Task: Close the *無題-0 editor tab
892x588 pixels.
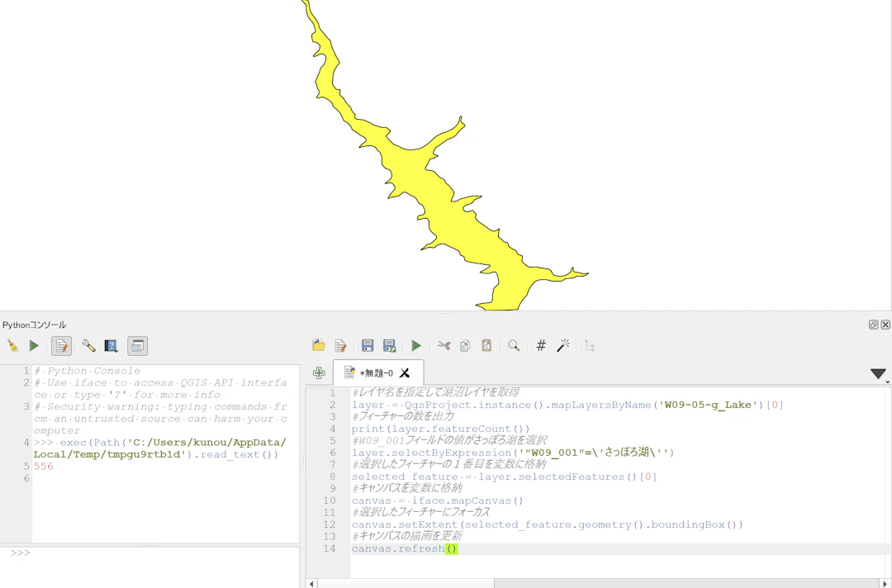Action: pos(405,373)
